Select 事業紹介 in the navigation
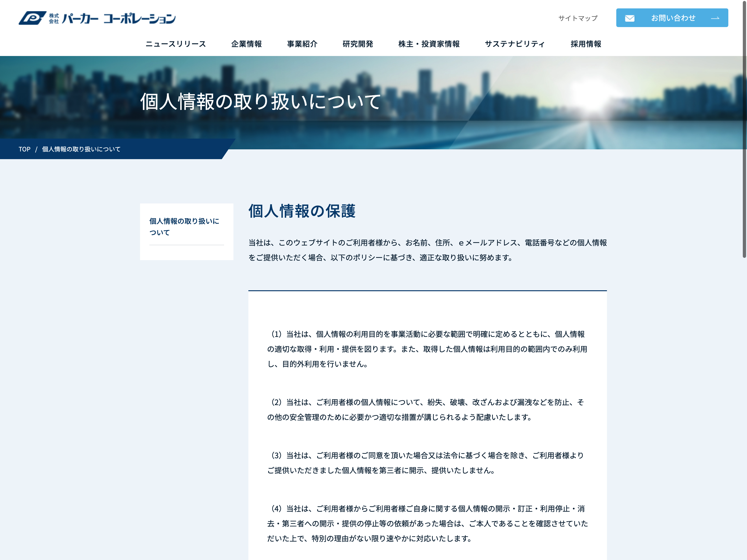The image size is (747, 560). pos(302,44)
